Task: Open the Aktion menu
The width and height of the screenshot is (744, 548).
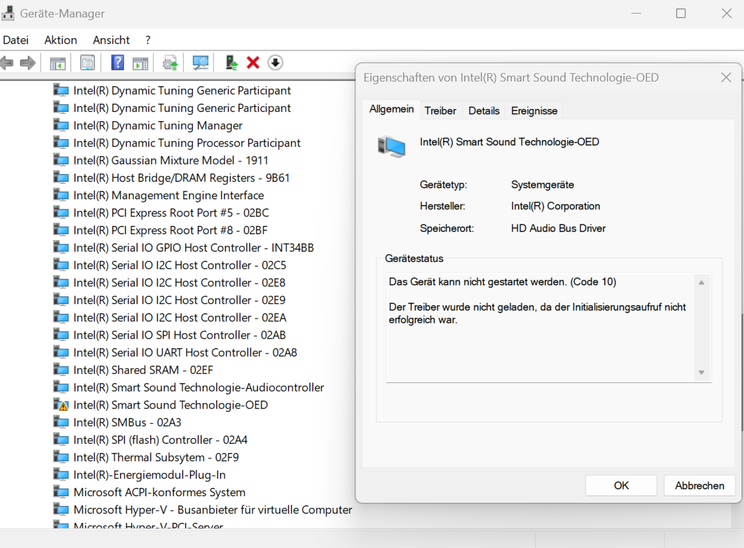Action: (x=61, y=40)
